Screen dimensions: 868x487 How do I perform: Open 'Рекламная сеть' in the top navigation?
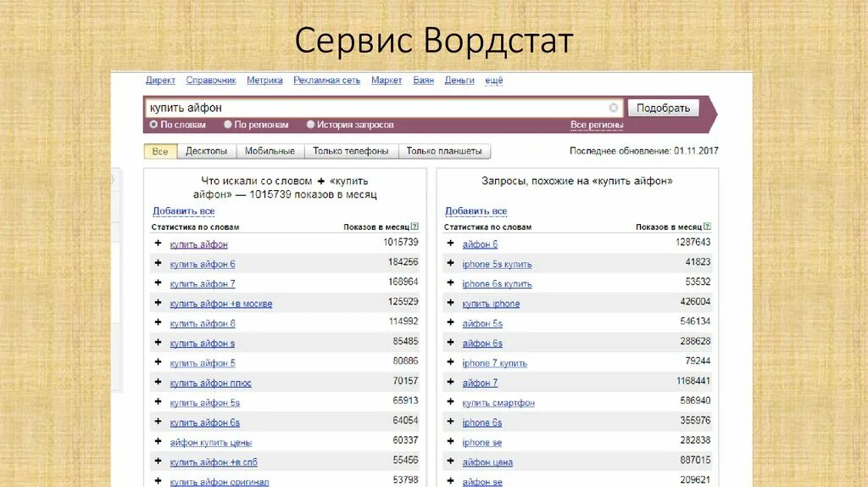point(326,81)
